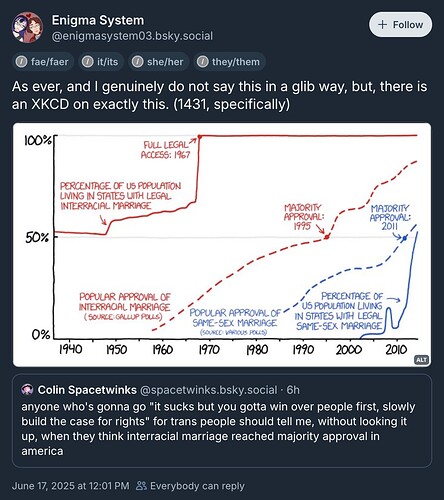Select the they/them pronoun badge
The height and width of the screenshot is (500, 444).
[229, 62]
